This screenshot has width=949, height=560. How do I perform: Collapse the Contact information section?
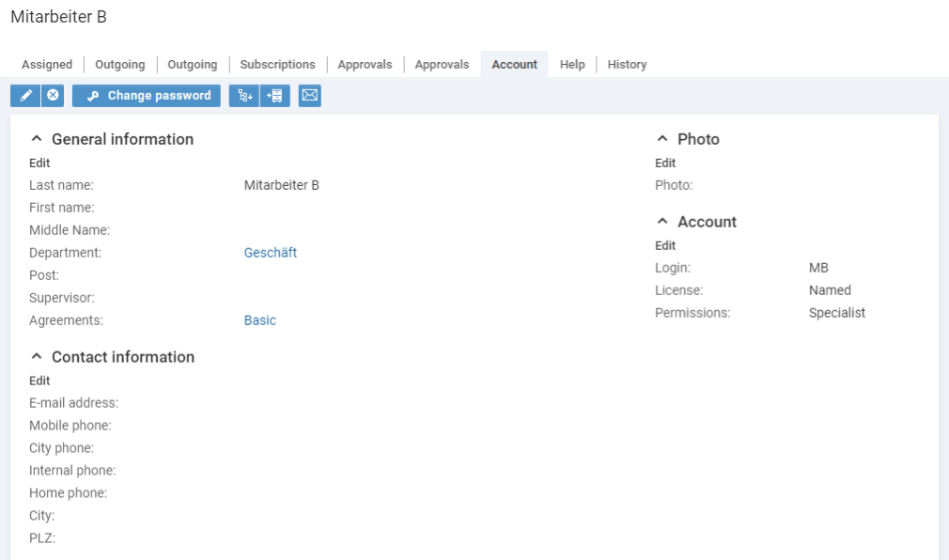coord(38,358)
